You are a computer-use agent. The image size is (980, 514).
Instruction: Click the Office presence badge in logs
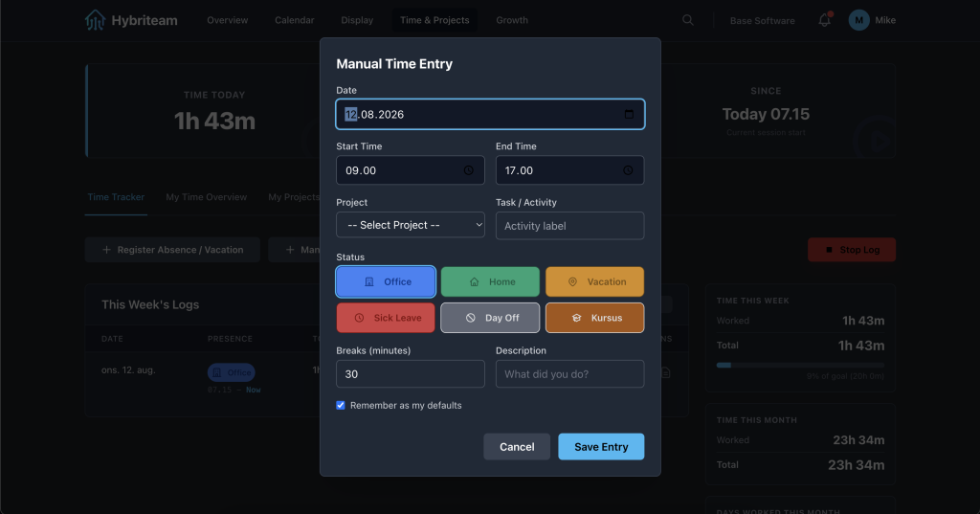tap(232, 372)
